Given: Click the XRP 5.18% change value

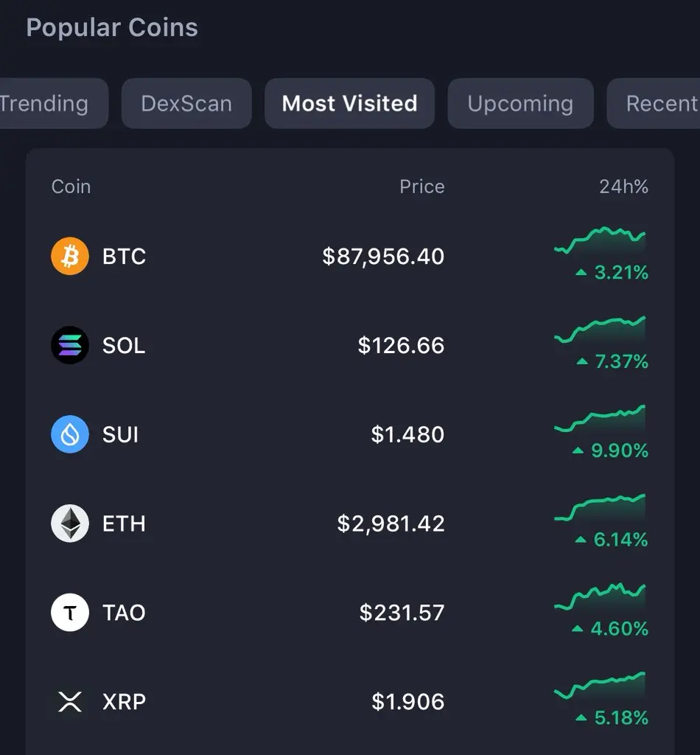Looking at the screenshot, I should pos(620,717).
